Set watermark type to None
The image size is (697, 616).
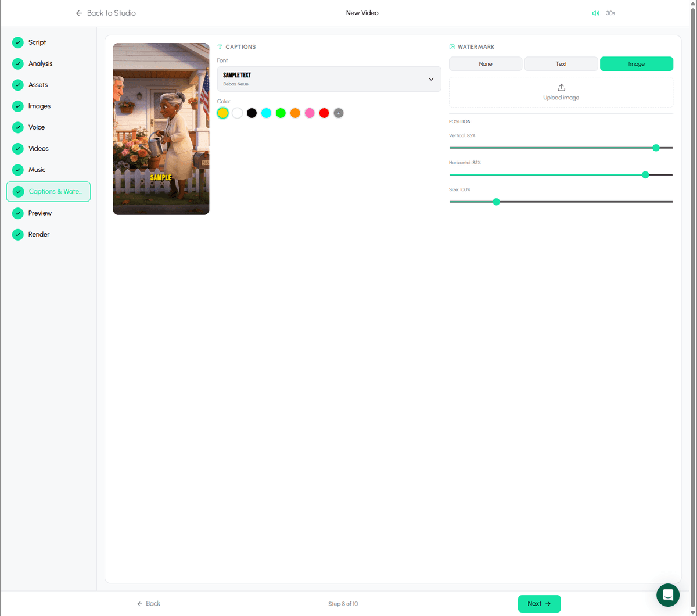(x=486, y=64)
